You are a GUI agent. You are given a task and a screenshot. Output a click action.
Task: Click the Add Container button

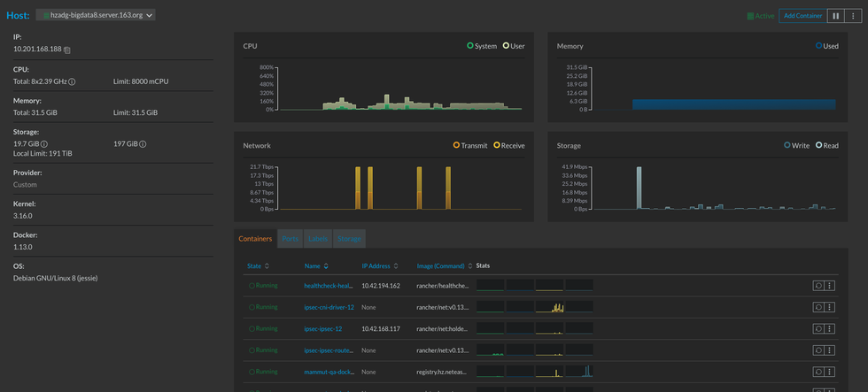tap(802, 15)
